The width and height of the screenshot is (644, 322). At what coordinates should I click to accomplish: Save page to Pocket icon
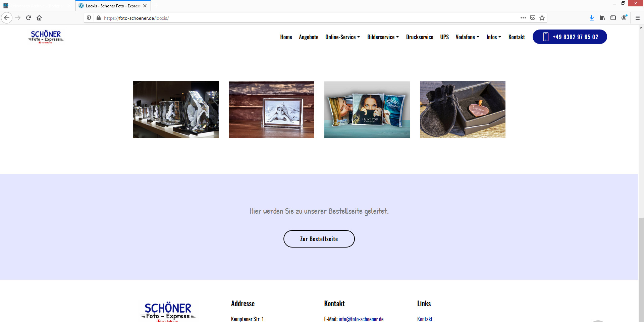point(533,18)
